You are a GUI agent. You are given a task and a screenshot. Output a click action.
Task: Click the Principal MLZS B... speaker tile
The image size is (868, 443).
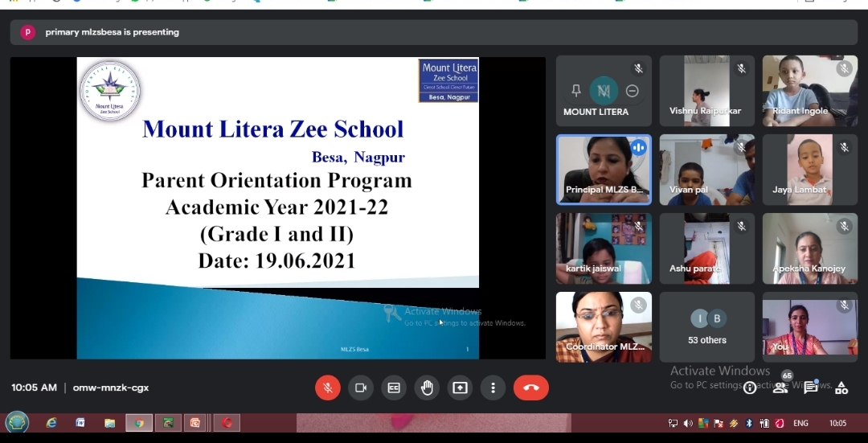coord(604,170)
